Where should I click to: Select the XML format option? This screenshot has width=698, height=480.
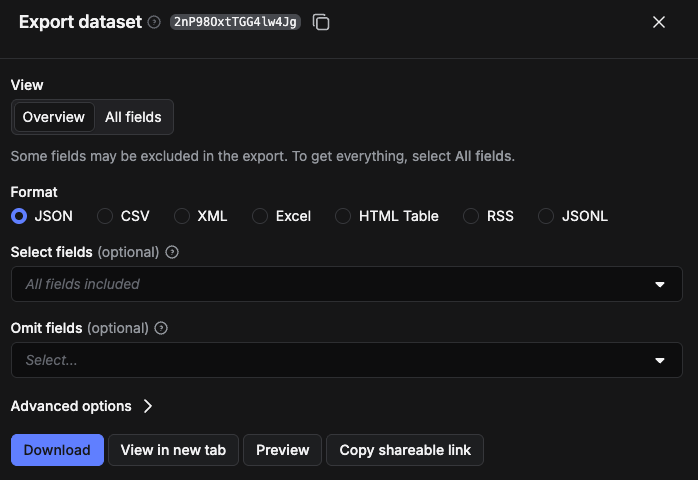[182, 216]
